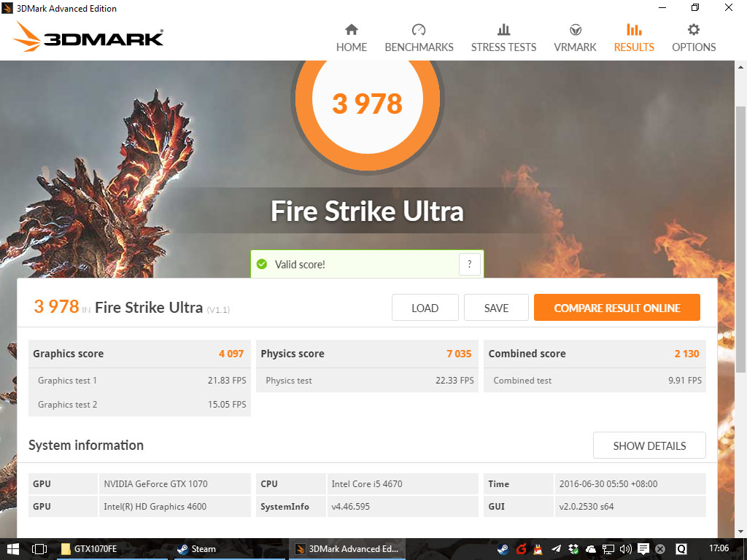Click the valid score question mark button
The height and width of the screenshot is (560, 747).
click(469, 264)
